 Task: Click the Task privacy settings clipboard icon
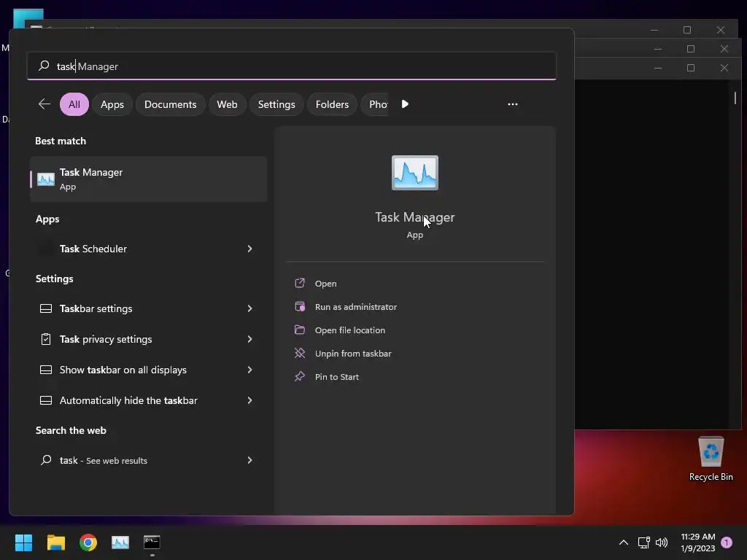[x=46, y=339]
